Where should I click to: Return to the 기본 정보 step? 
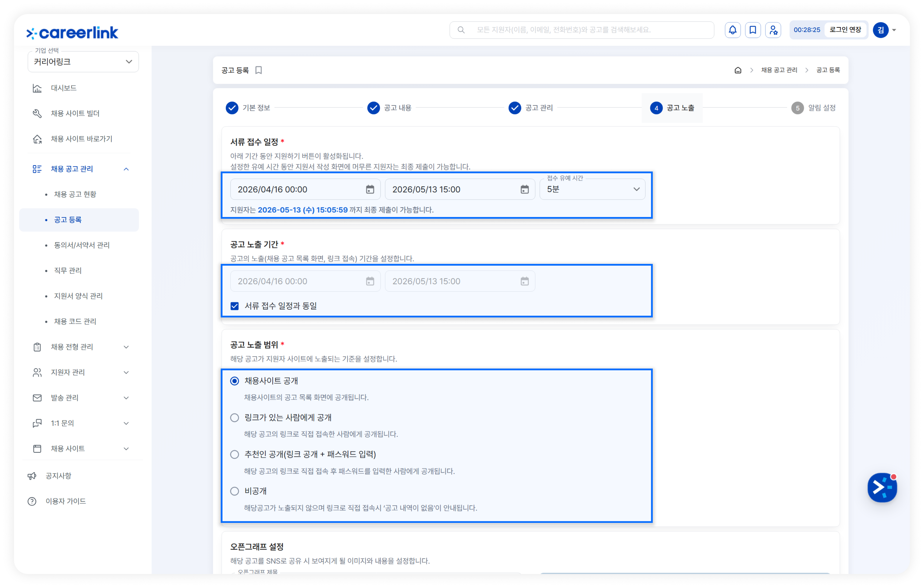tap(248, 108)
